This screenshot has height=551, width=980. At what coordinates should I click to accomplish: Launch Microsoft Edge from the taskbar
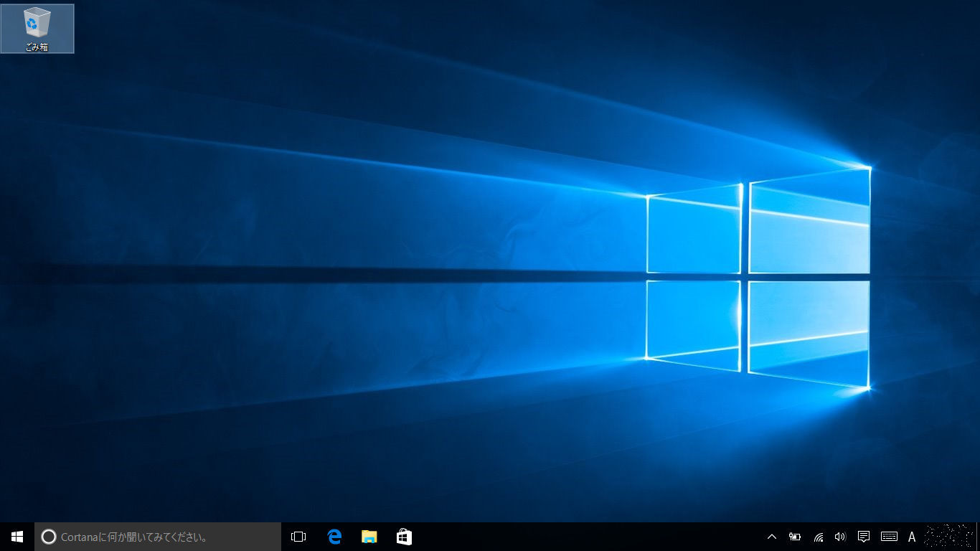334,537
